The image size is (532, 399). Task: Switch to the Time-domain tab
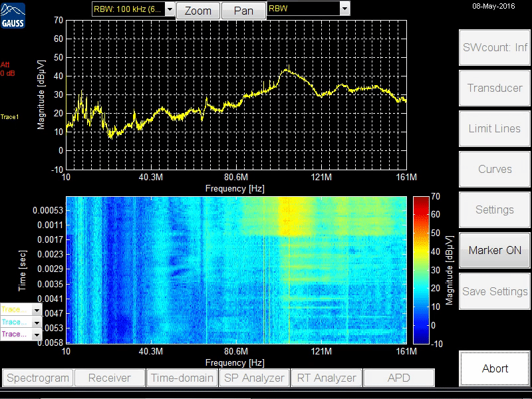[182, 378]
